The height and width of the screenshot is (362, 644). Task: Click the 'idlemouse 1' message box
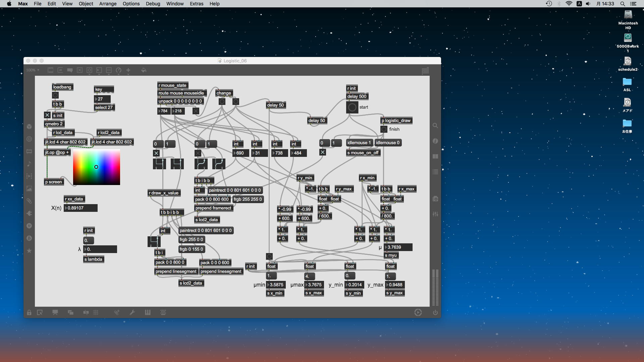359,143
